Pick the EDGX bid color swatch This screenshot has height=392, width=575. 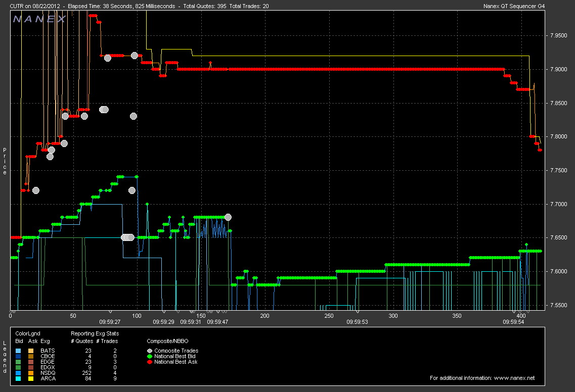[18, 367]
